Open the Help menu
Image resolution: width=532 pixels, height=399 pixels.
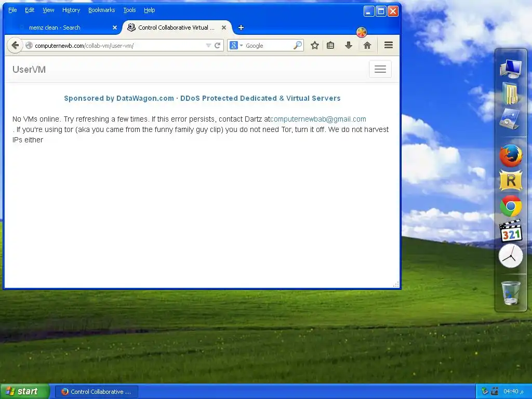coord(149,10)
